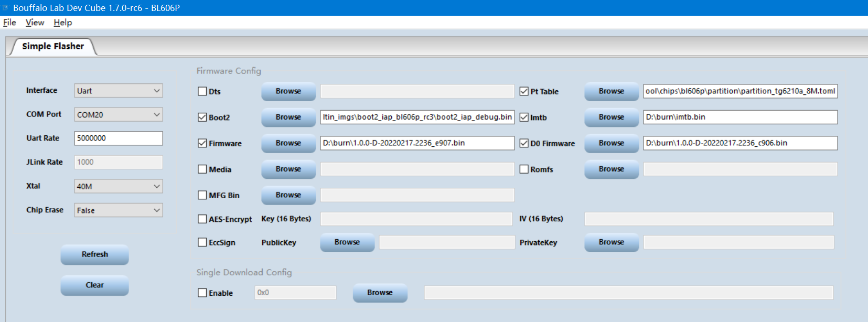The width and height of the screenshot is (868, 322).
Task: Click the PrivateKey path field
Action: pyautogui.click(x=738, y=242)
